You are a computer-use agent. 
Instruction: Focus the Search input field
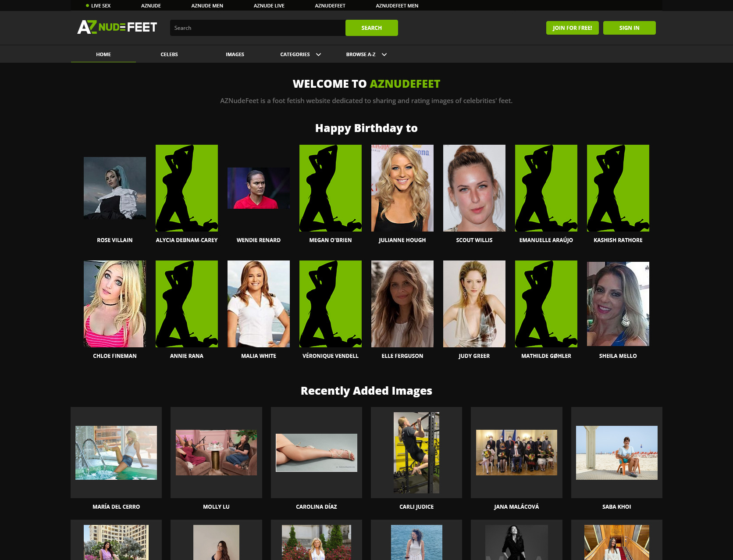pyautogui.click(x=258, y=28)
